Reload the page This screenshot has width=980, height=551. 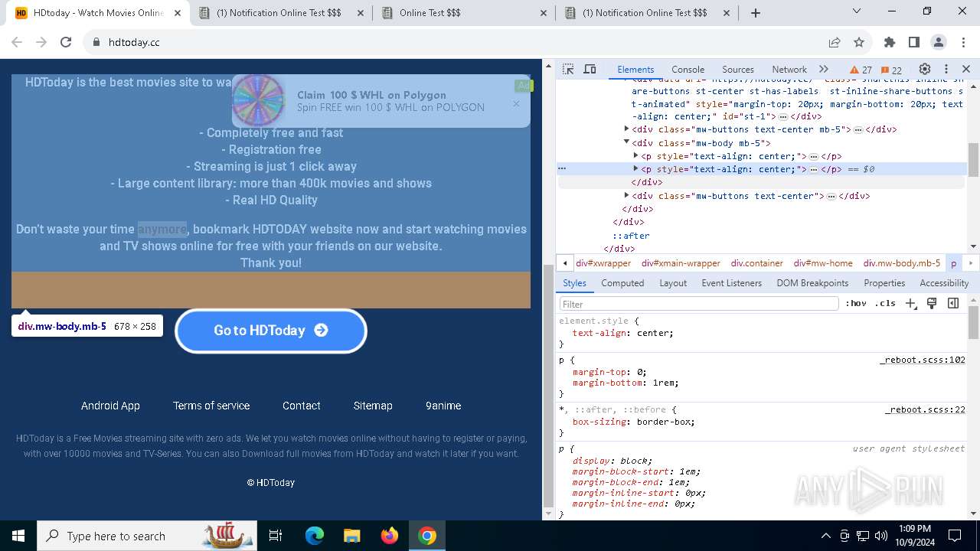(66, 42)
